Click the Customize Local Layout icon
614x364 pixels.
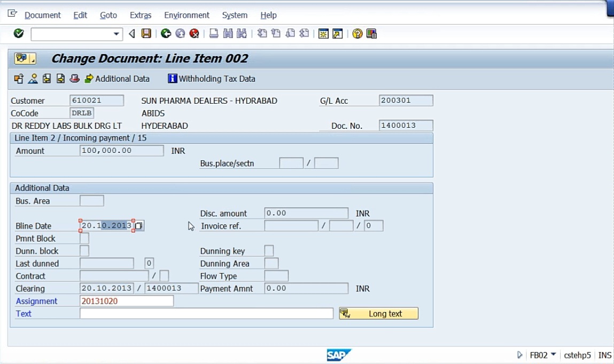371,34
